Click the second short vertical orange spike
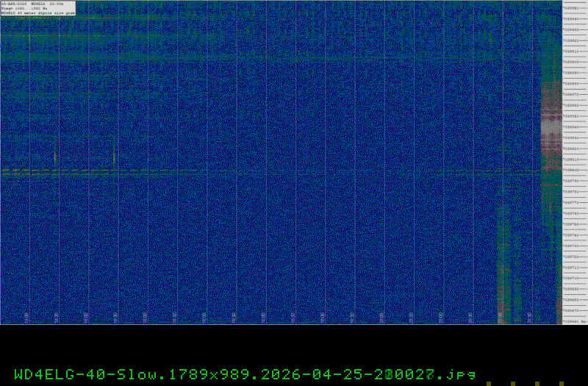Viewport: 588px width, 386px height. pos(114,155)
